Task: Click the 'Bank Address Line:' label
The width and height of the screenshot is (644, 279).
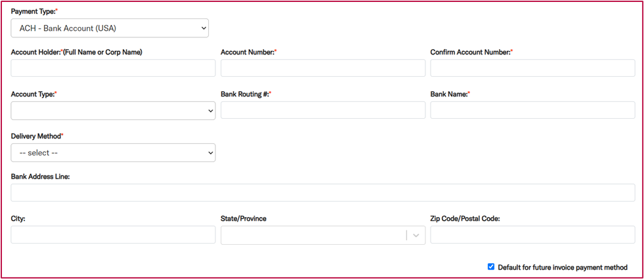Action: (x=40, y=177)
